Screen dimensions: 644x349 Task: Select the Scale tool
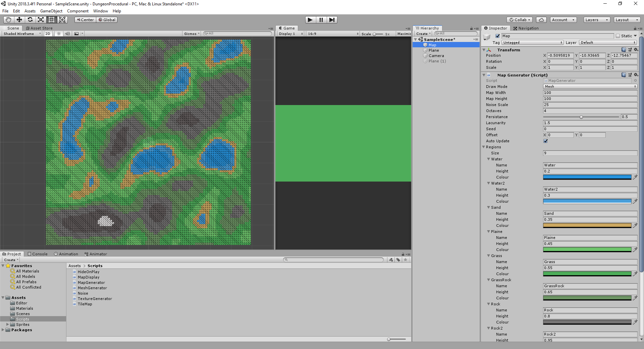pyautogui.click(x=41, y=20)
